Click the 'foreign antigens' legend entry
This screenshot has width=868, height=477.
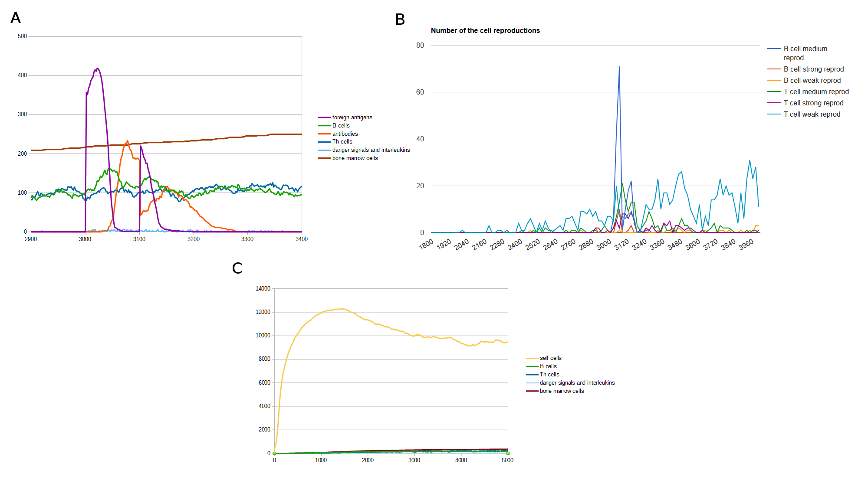point(352,118)
